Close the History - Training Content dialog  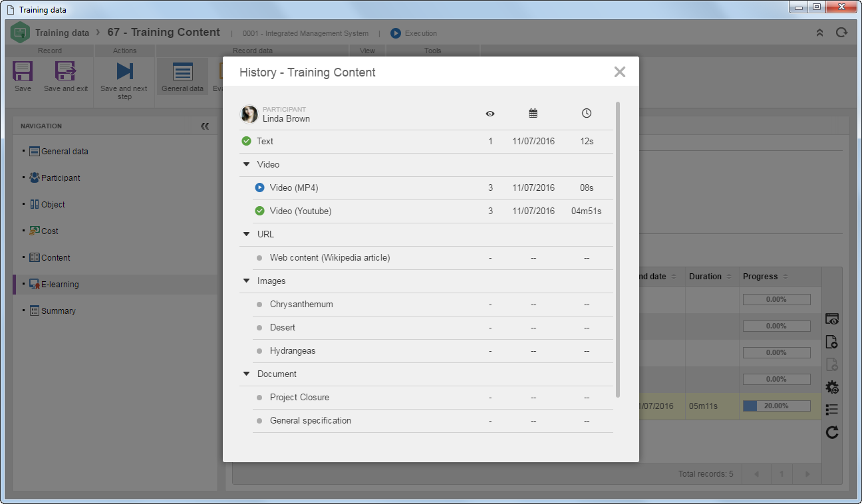click(620, 72)
